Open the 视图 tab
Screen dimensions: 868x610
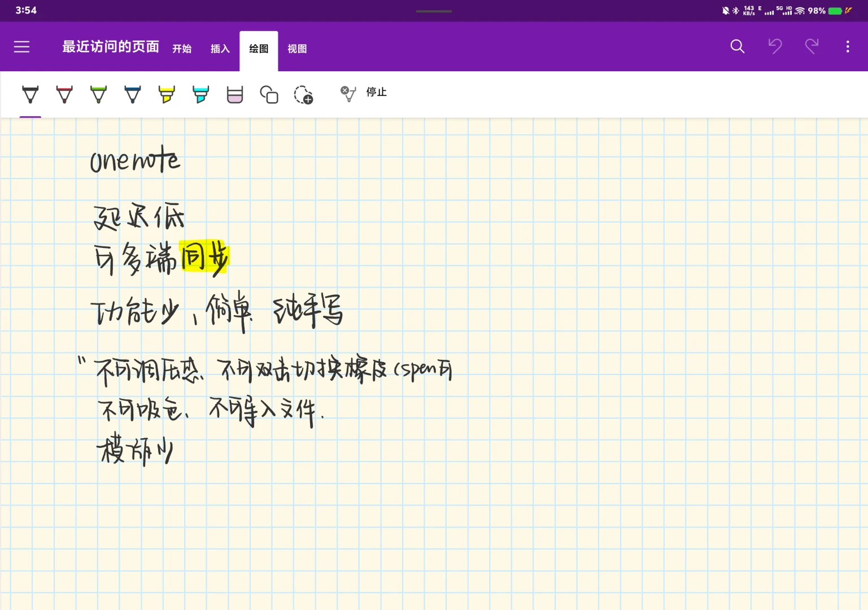coord(297,49)
